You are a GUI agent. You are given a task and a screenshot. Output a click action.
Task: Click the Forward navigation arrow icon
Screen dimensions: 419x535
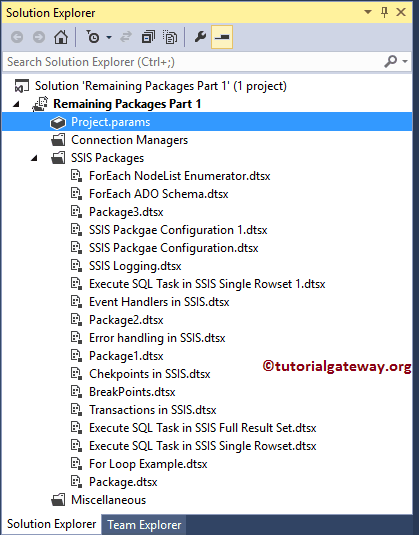[39, 37]
